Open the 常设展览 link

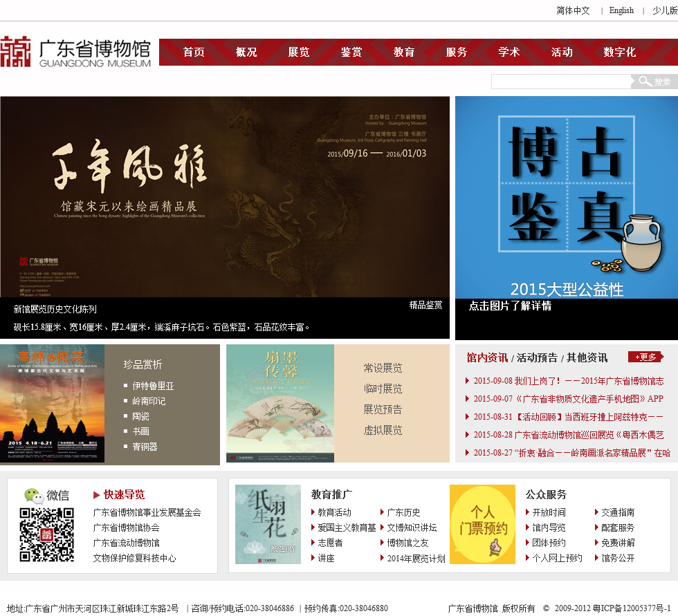[383, 368]
